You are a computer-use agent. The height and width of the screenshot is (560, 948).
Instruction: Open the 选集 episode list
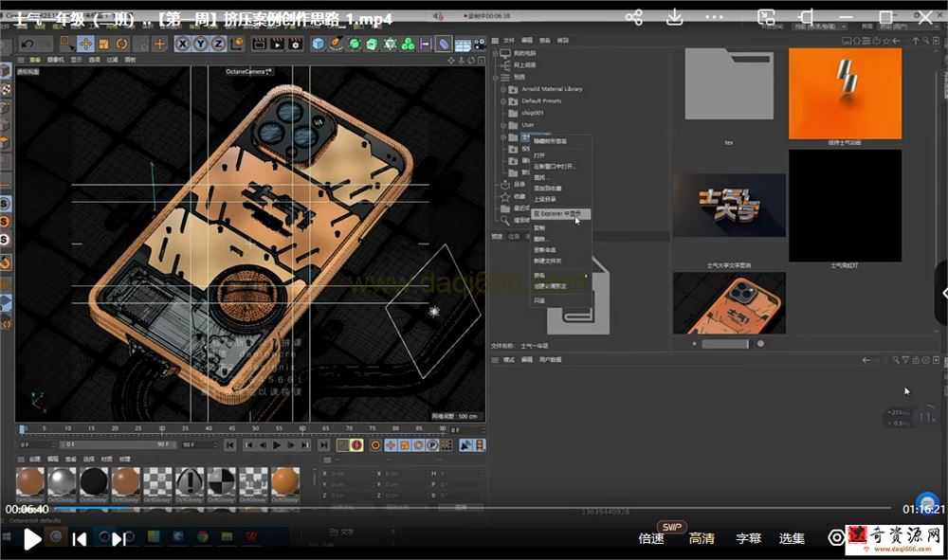(x=792, y=538)
